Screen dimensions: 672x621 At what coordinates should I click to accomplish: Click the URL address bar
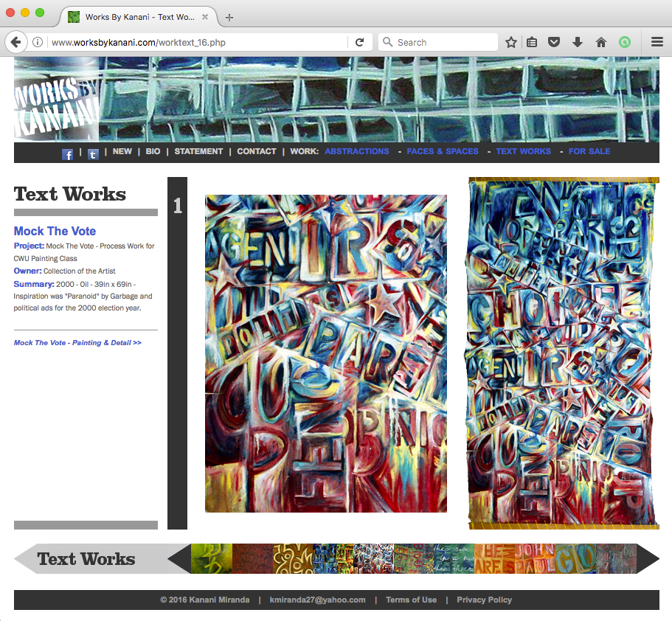pyautogui.click(x=197, y=42)
